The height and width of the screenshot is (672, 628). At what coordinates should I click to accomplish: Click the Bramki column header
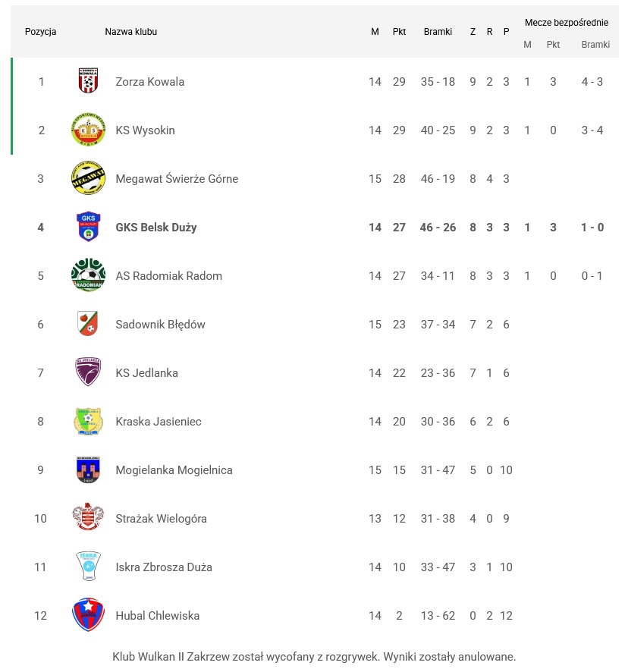pos(438,32)
